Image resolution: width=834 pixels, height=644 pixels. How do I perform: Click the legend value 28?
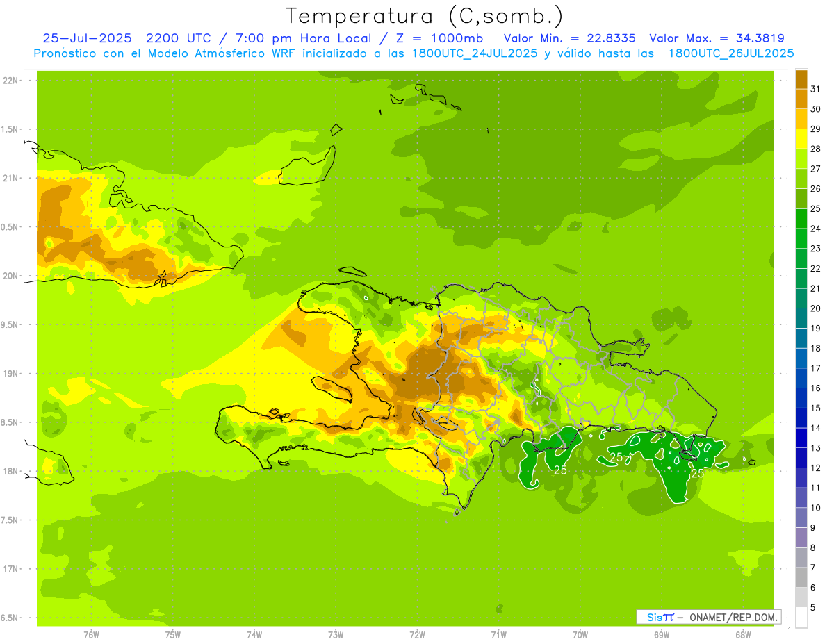(815, 149)
